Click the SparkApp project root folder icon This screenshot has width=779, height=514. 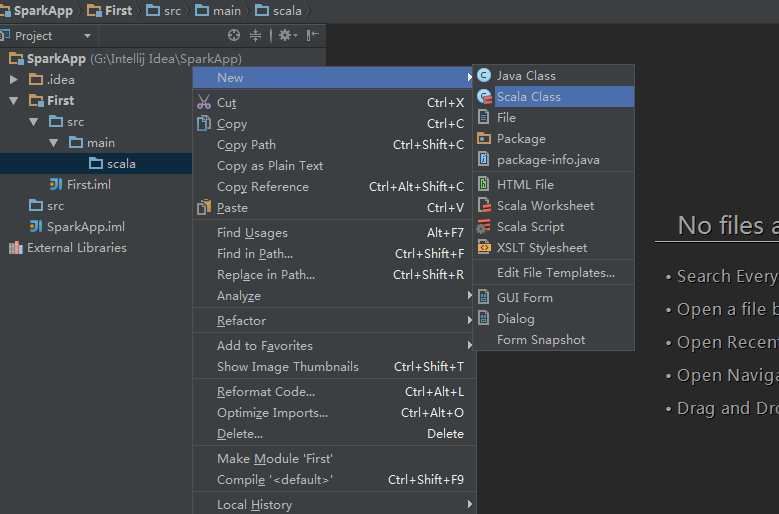(x=16, y=59)
